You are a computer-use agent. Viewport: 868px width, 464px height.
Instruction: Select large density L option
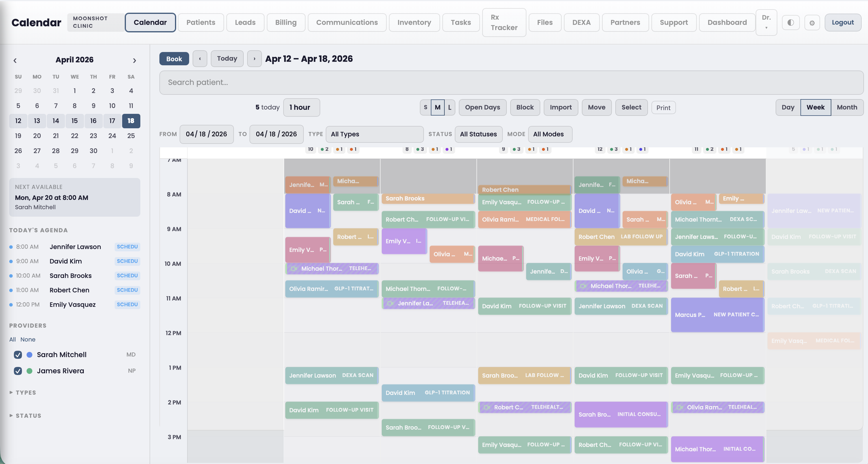click(x=450, y=107)
